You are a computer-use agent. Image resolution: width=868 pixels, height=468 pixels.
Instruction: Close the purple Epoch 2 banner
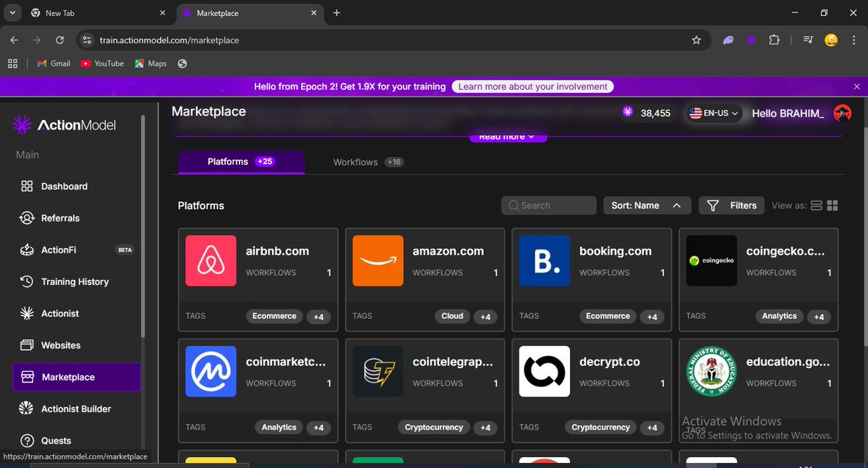[857, 86]
